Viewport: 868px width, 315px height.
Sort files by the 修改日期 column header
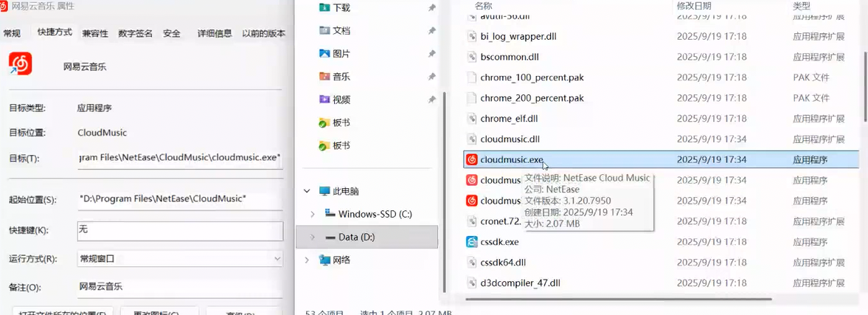click(x=694, y=6)
